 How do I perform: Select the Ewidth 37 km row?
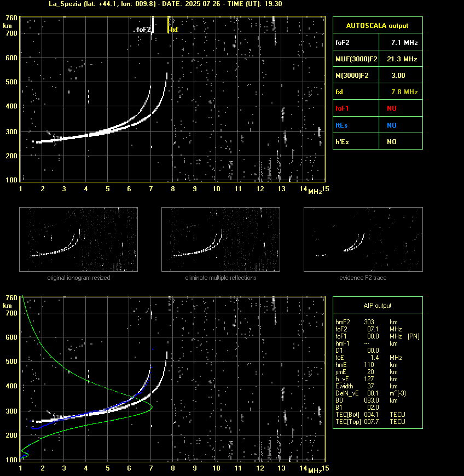(x=367, y=386)
